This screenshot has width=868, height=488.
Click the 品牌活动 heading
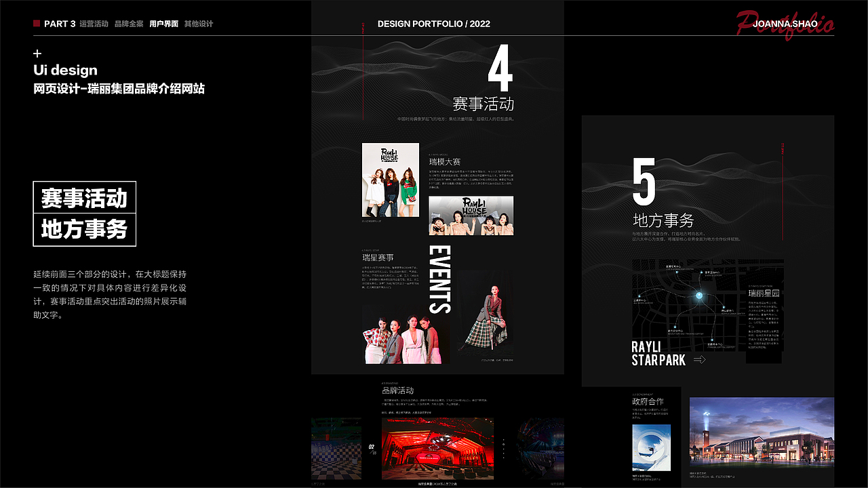tap(397, 391)
